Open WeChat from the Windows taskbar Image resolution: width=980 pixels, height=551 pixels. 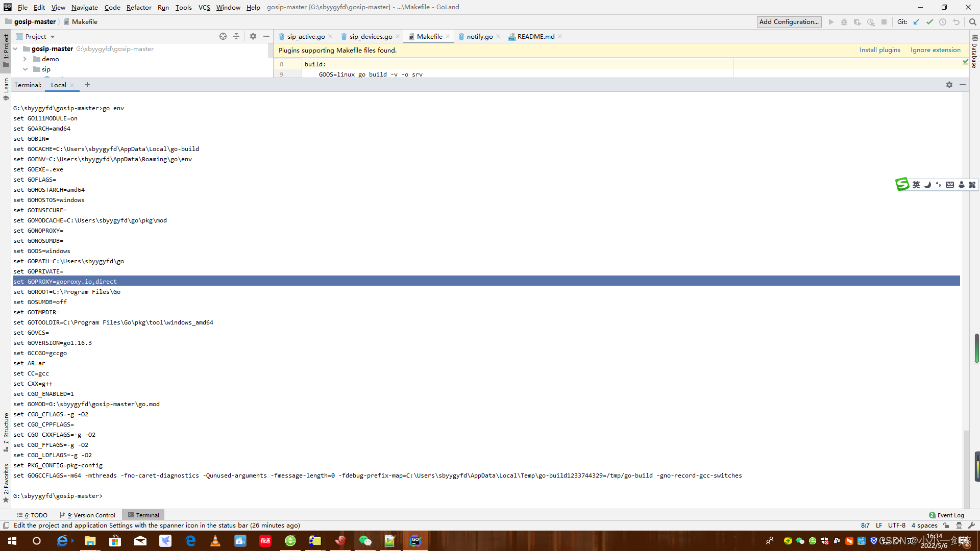[365, 541]
